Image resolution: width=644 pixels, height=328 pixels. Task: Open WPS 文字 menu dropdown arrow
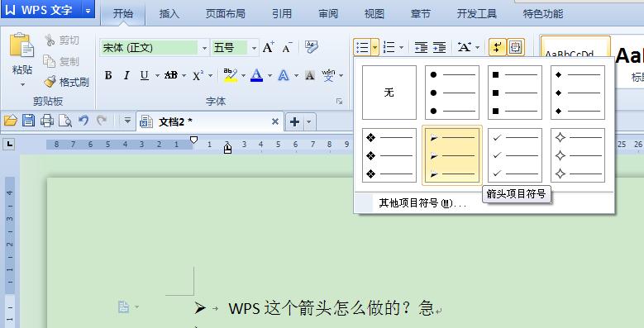click(88, 10)
